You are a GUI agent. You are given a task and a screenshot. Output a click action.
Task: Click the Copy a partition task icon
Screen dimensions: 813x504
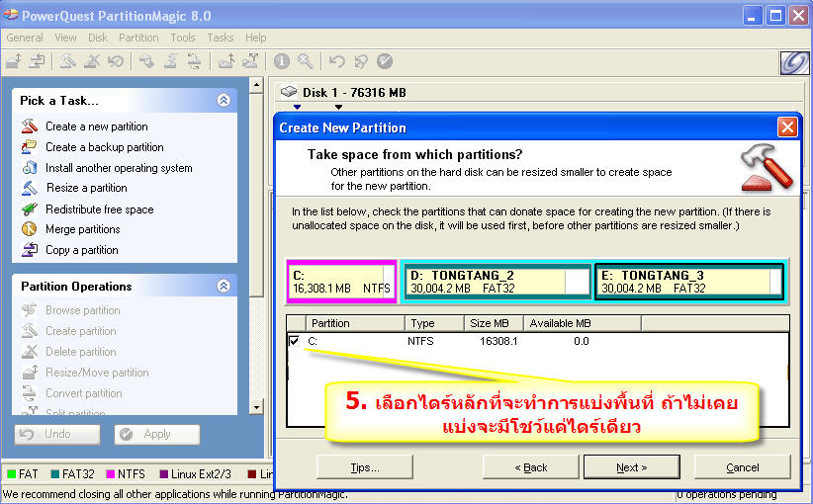tap(30, 250)
